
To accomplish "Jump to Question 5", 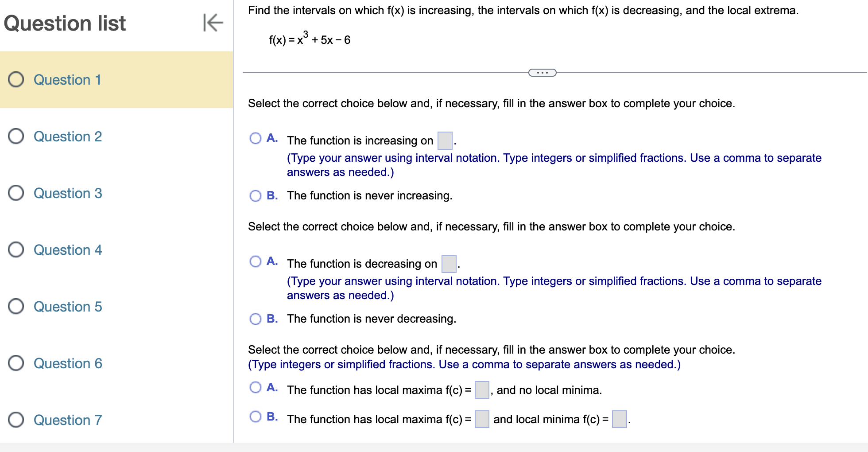I will [x=68, y=306].
